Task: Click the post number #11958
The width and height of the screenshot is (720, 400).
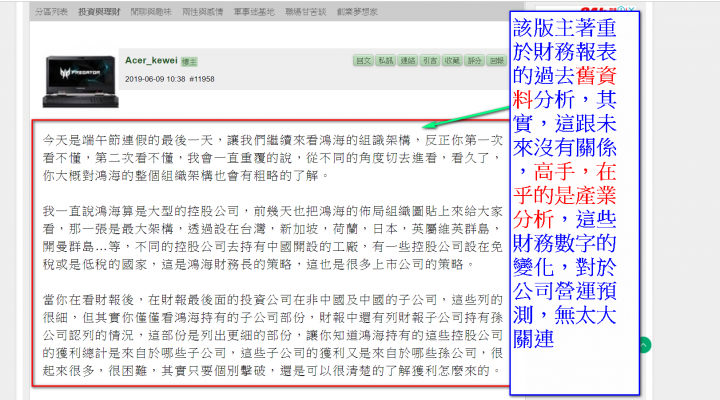Action: point(202,79)
